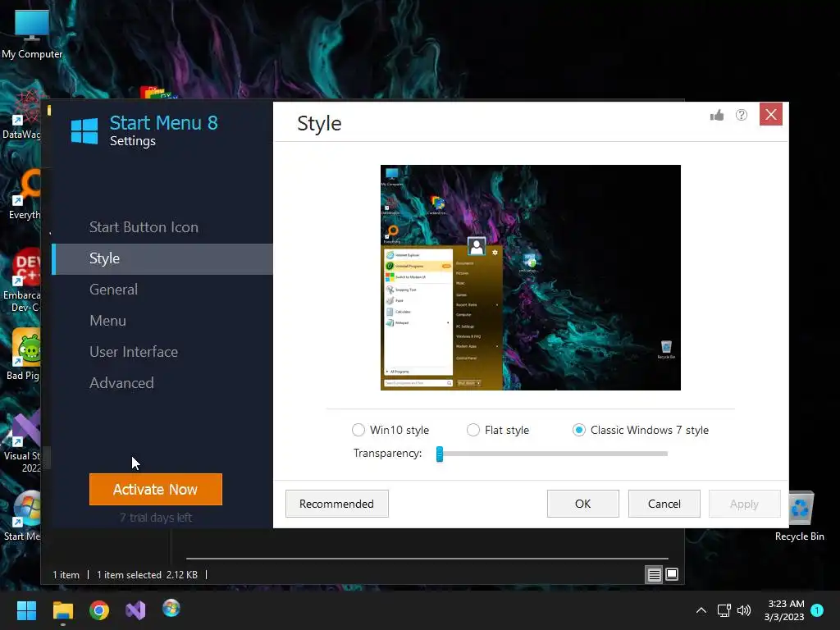The image size is (840, 630).
Task: Open the Advanced settings section
Action: (x=121, y=383)
